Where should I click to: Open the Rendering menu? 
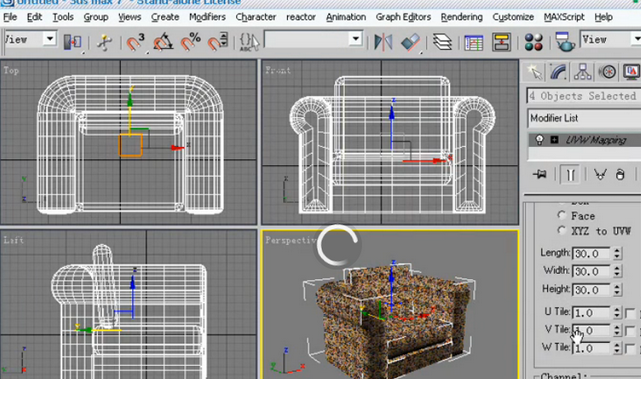click(462, 17)
